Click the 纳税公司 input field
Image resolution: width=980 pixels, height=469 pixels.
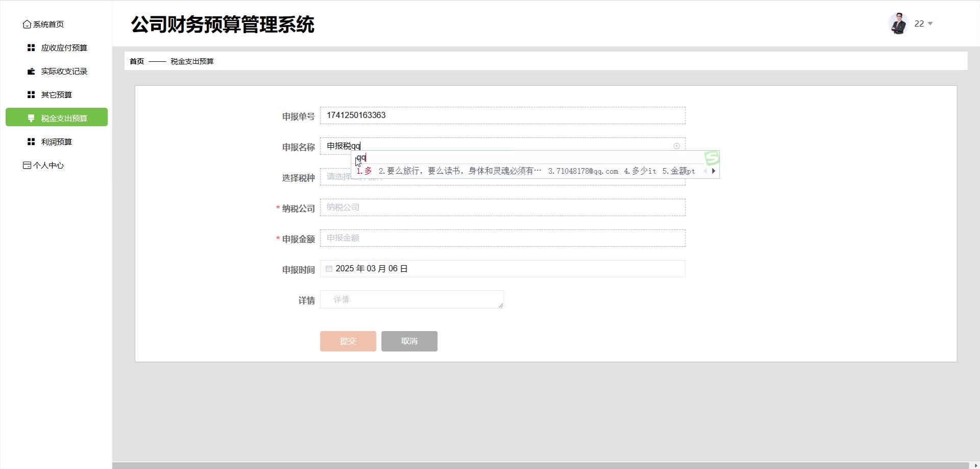click(502, 207)
